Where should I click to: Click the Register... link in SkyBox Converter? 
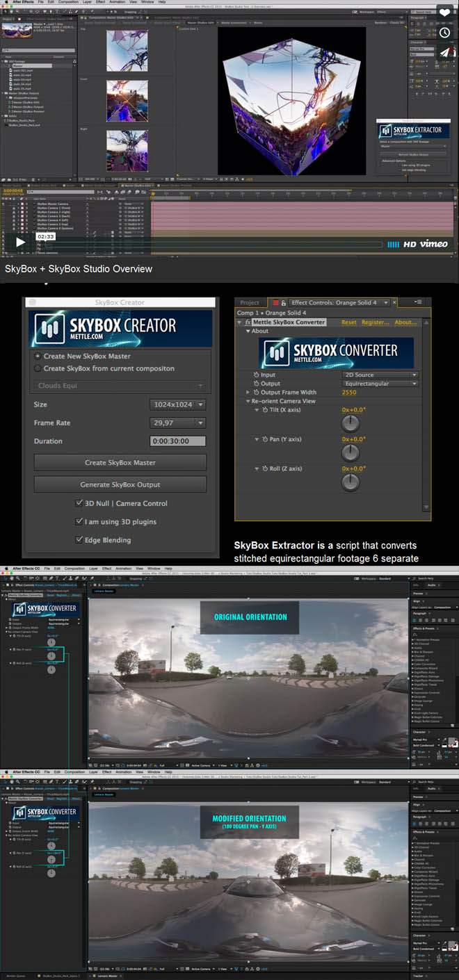[376, 322]
